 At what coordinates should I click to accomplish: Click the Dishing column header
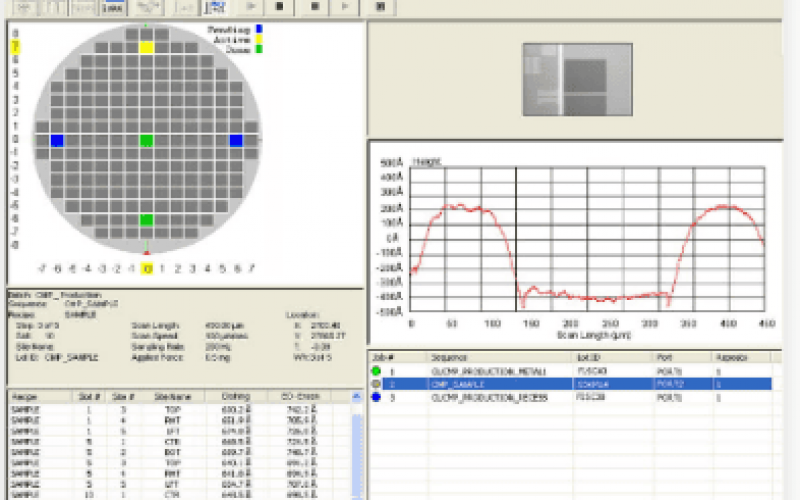235,397
